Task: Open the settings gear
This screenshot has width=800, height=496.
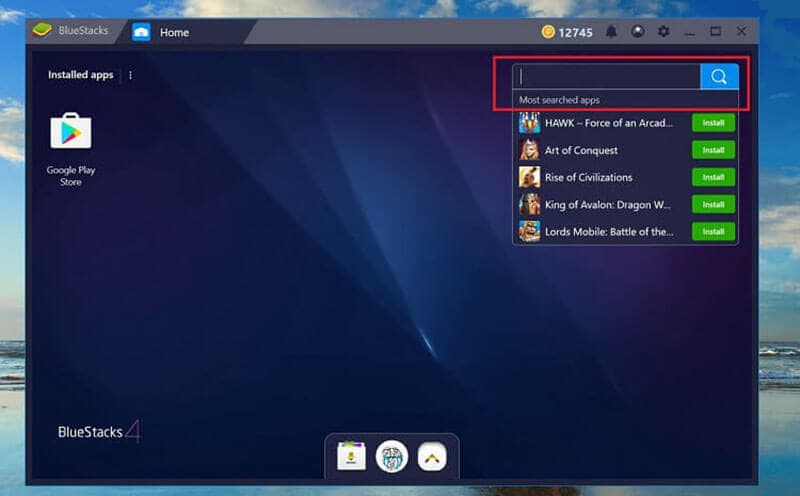Action: tap(663, 32)
